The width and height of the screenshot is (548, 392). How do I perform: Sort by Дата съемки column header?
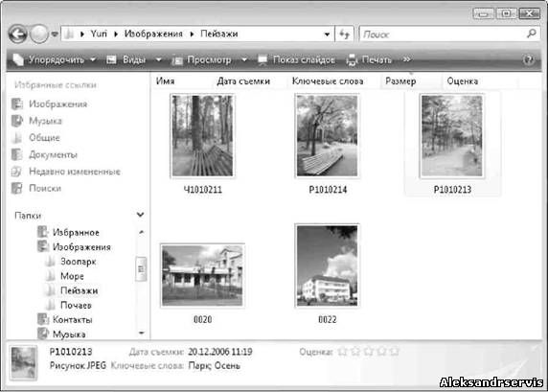[x=243, y=81]
